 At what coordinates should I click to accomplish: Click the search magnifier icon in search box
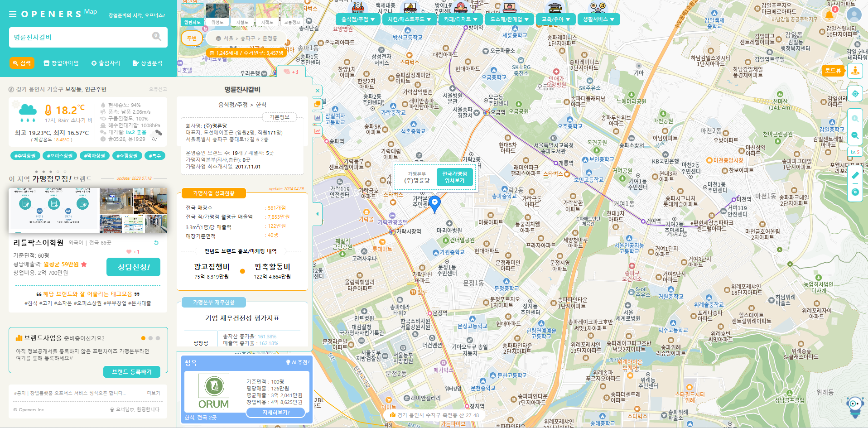[x=157, y=37]
